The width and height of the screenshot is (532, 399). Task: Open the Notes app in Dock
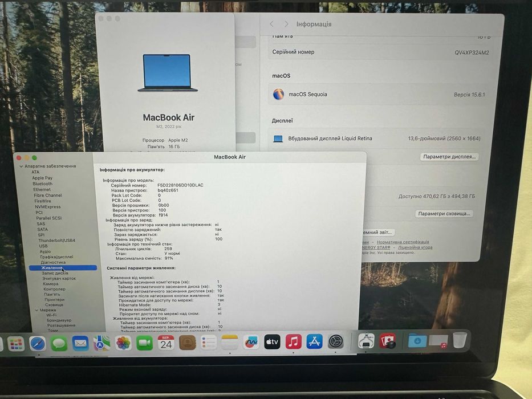pyautogui.click(x=230, y=342)
